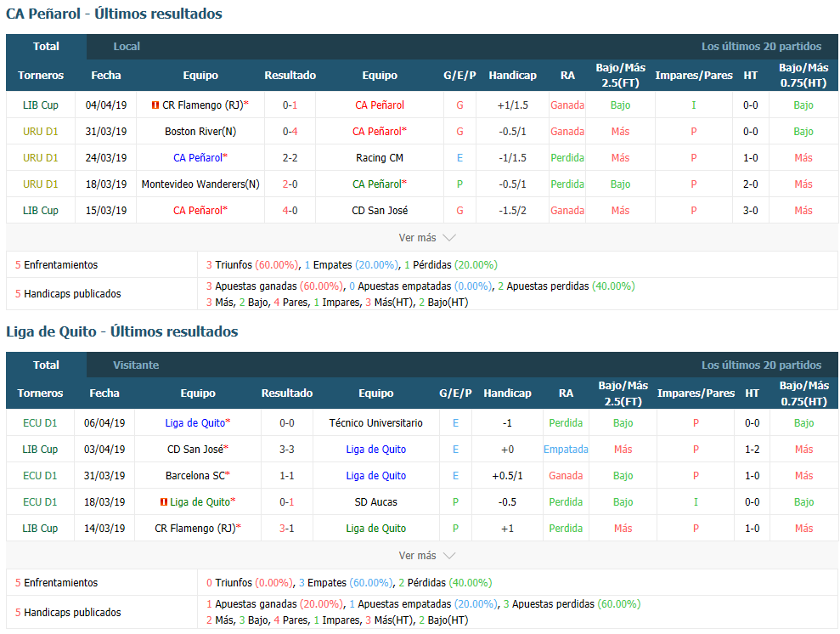Select the Total tab in CA Peñarol section

(46, 47)
